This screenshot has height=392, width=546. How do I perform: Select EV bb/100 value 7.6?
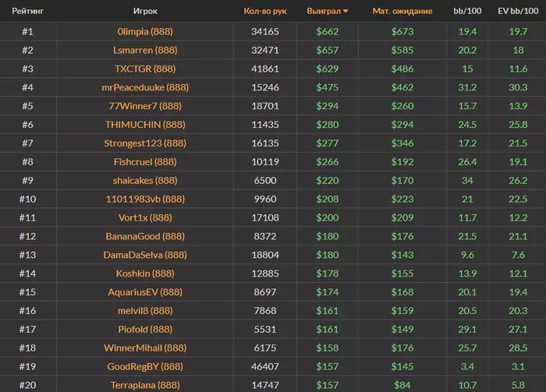coord(518,255)
